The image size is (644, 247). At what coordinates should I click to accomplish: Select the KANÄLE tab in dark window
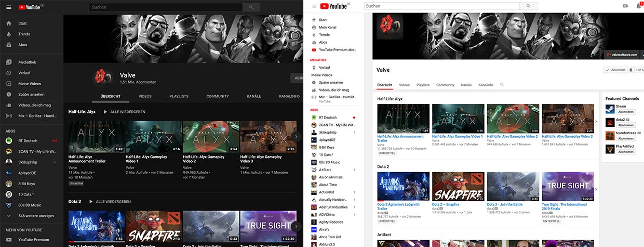(x=254, y=96)
